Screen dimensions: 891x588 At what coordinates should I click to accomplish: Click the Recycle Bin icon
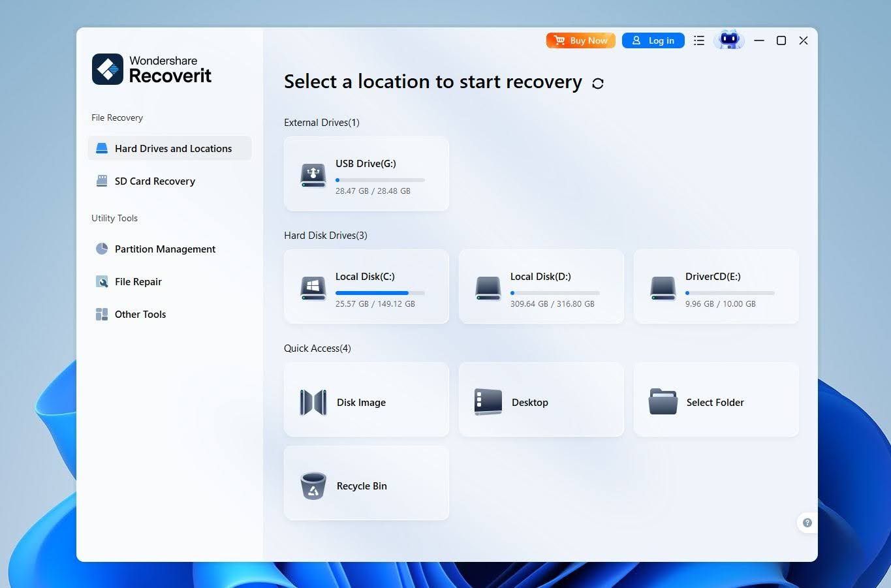click(x=313, y=486)
